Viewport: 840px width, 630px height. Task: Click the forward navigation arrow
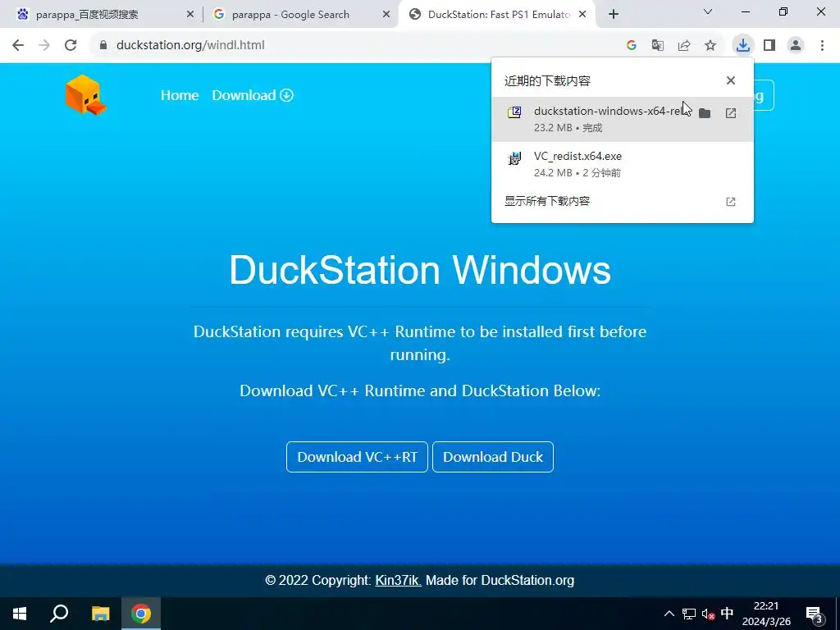tap(44, 46)
